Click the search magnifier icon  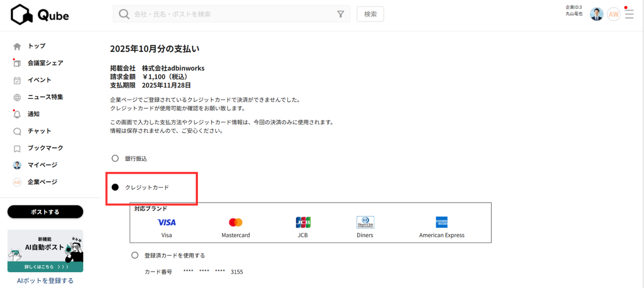[x=124, y=14]
